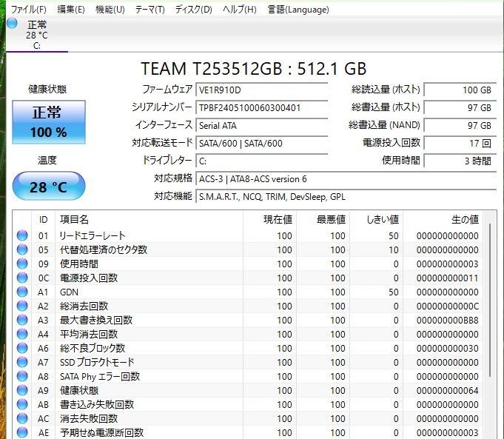This screenshot has height=439, width=504.
Task: Select the 書き込み失敗回数 attribute name
Action: click(x=97, y=404)
